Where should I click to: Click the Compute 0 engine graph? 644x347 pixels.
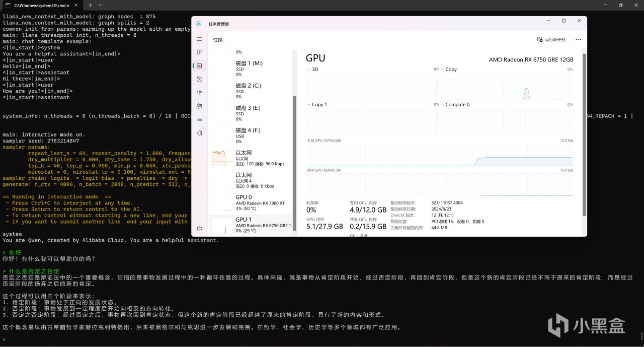point(507,121)
